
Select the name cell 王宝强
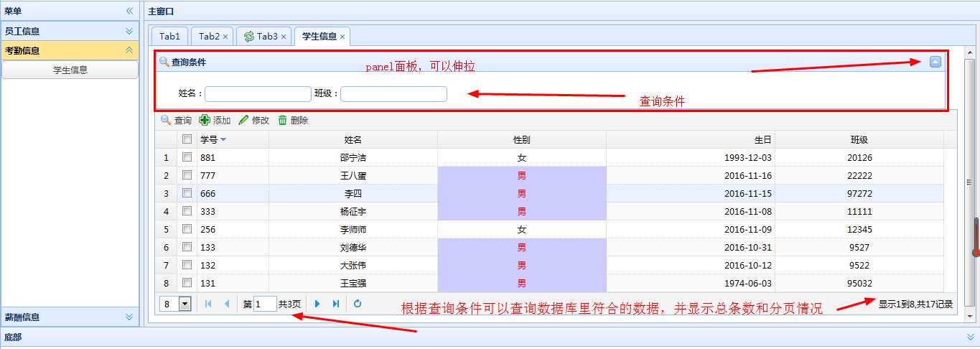353,283
